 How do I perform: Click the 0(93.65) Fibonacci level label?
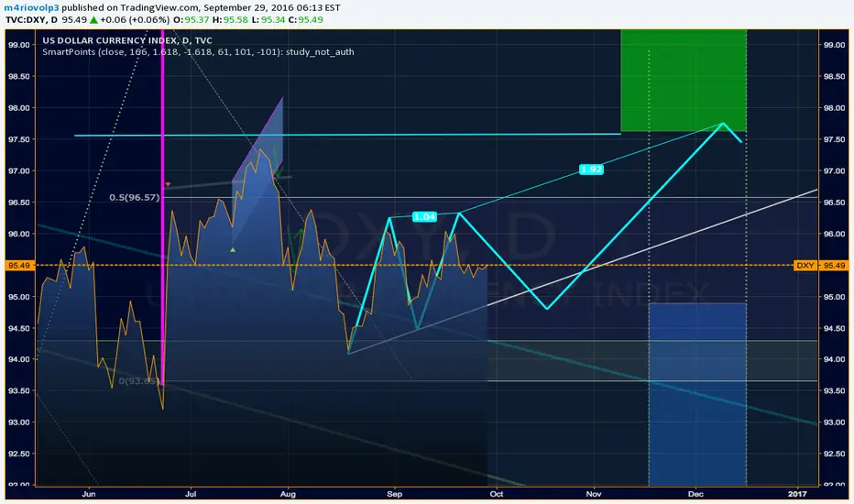(139, 381)
